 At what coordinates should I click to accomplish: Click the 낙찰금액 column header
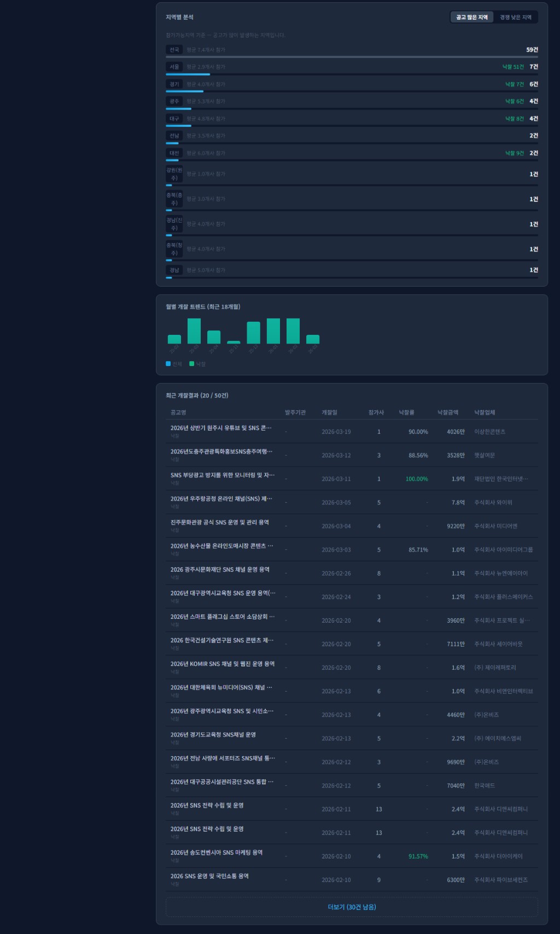(447, 413)
